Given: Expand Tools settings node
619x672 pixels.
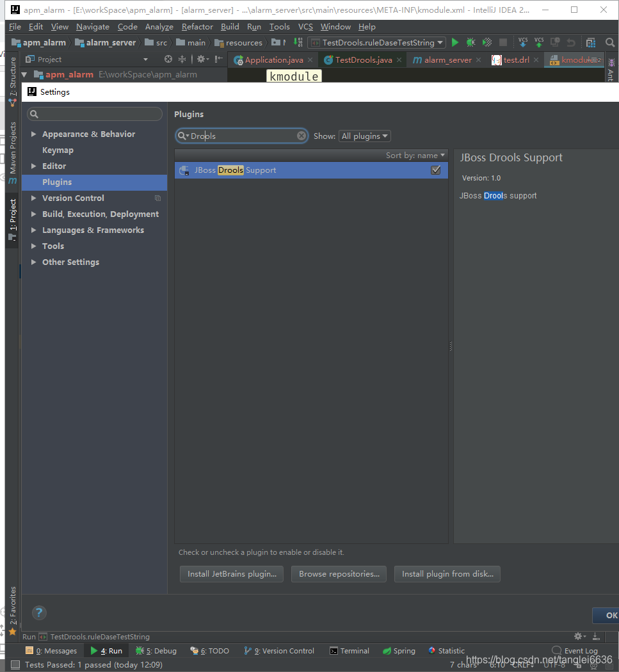Looking at the screenshot, I should [33, 246].
